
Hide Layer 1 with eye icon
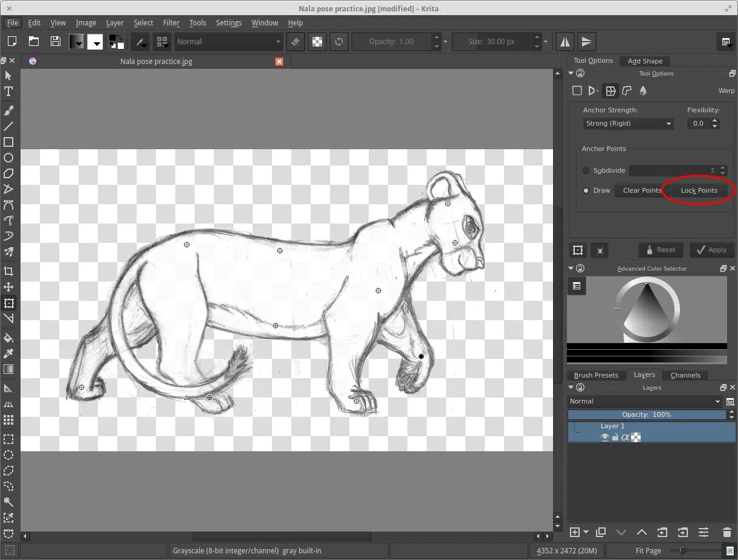605,437
